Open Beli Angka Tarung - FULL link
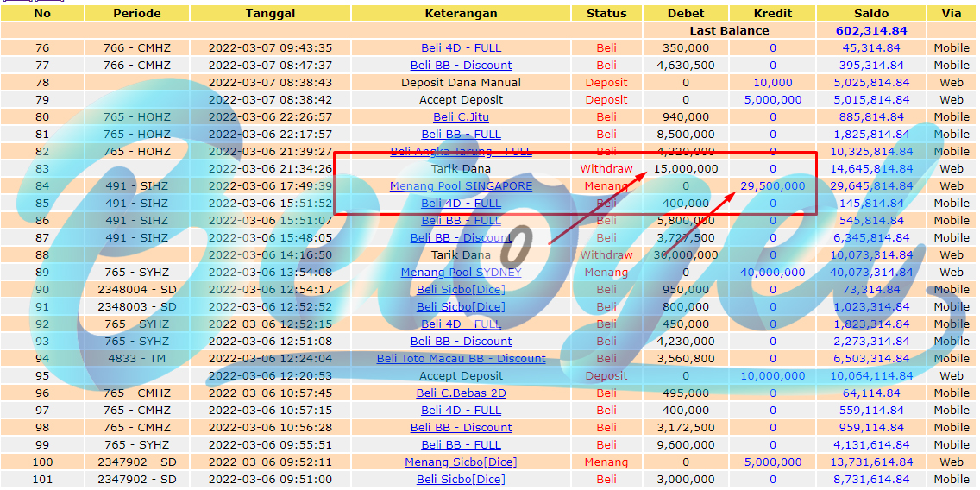The height and width of the screenshot is (490, 980). click(461, 151)
